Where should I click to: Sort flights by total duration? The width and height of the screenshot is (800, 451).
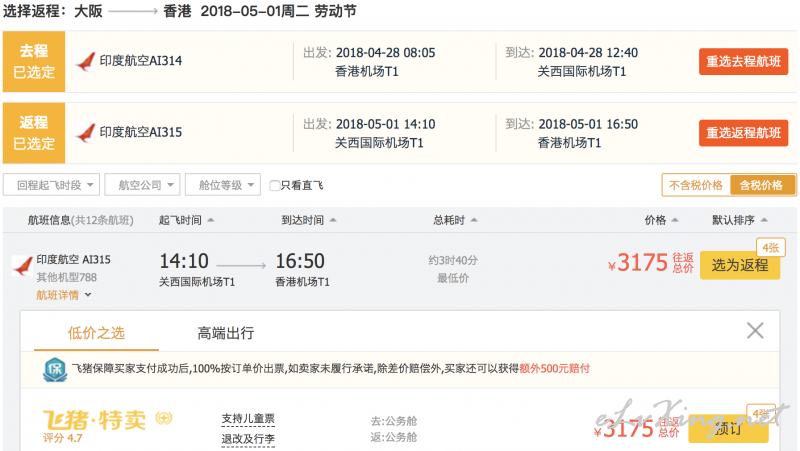[455, 220]
